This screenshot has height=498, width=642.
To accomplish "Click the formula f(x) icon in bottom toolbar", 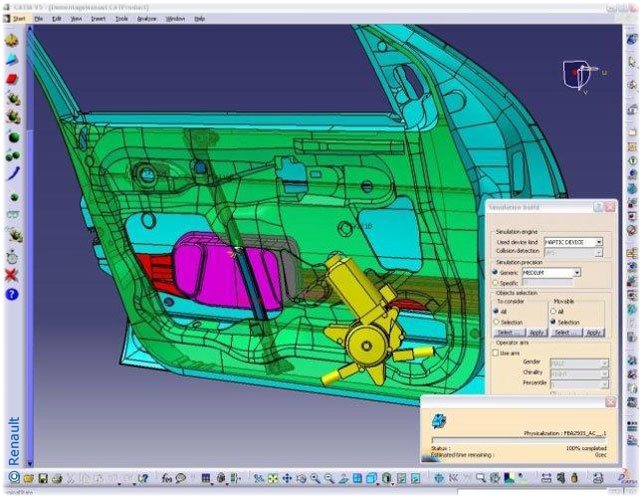I will (166, 479).
